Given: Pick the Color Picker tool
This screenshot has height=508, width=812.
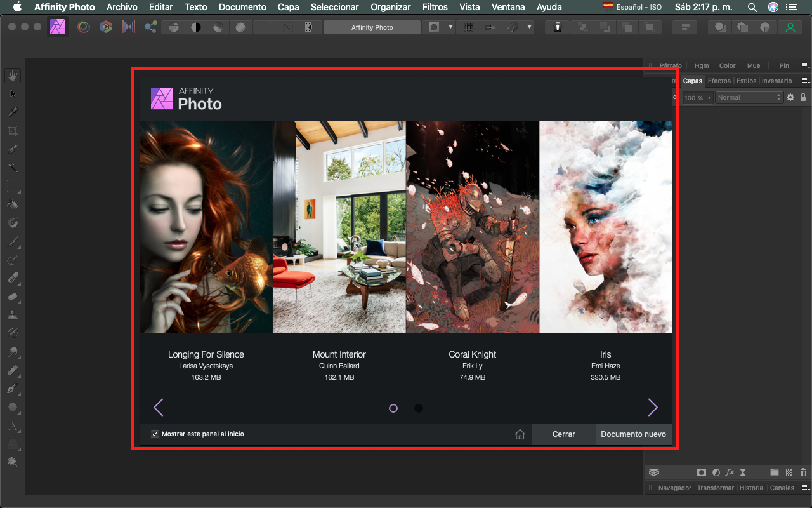Looking at the screenshot, I should coord(13,112).
